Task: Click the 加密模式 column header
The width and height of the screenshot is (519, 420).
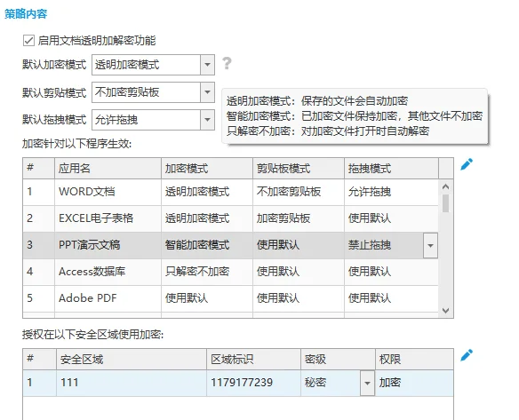Action: coord(207,169)
